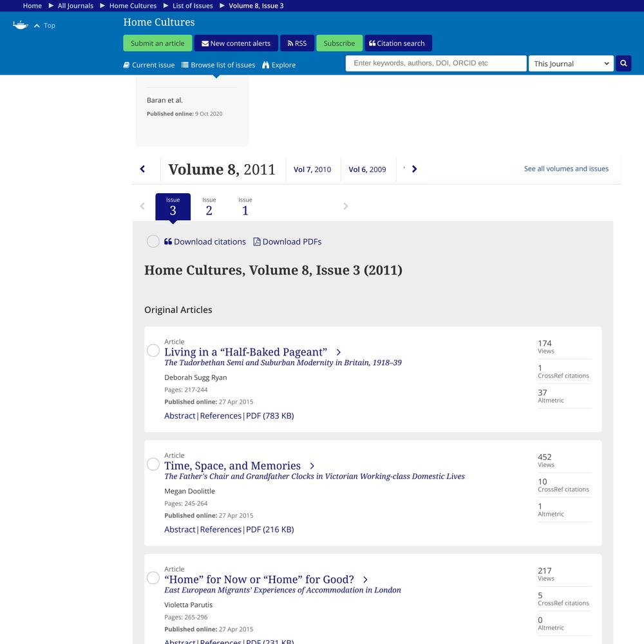This screenshot has width=644, height=644.
Task: Select the Half-Baked Pageant article checkbox
Action: coord(153,350)
